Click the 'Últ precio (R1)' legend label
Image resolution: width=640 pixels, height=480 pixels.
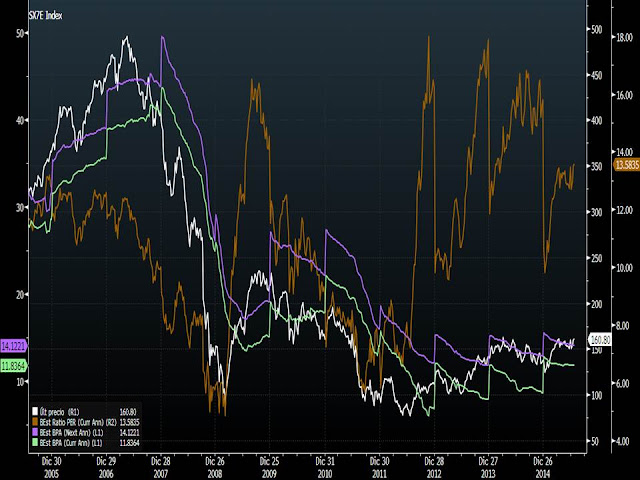tap(60, 412)
